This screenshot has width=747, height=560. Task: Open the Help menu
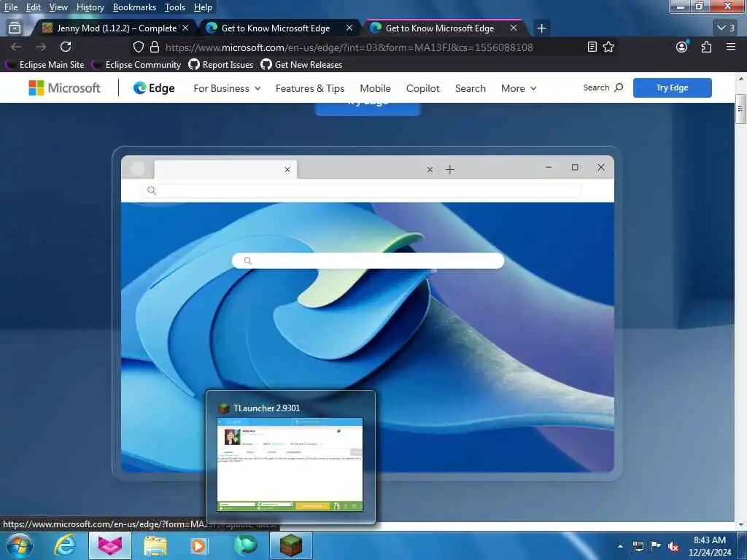(203, 7)
